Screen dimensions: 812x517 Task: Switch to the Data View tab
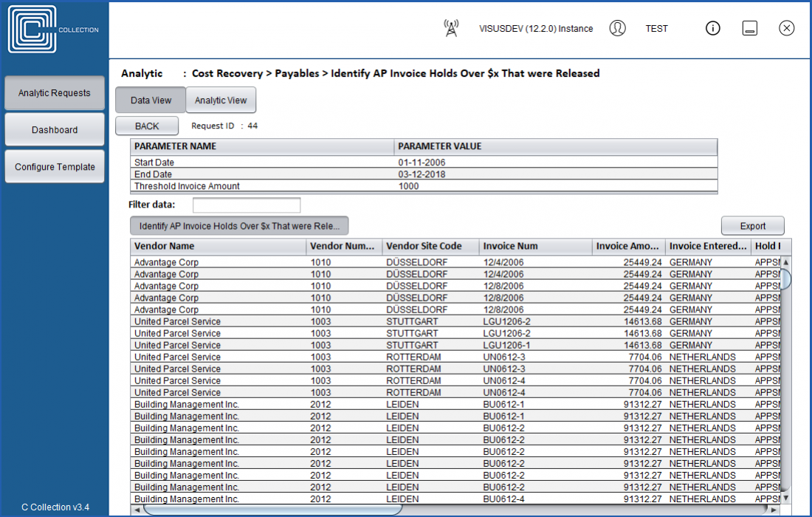coord(151,100)
